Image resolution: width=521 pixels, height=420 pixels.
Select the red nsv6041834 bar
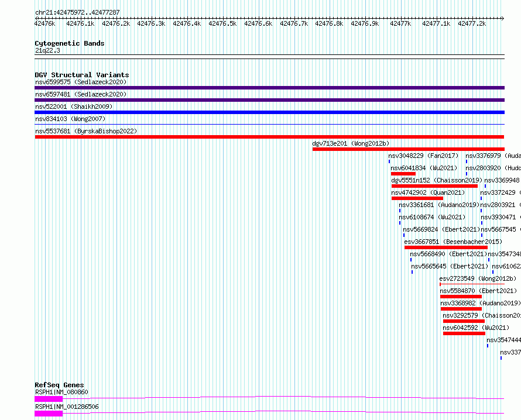[403, 174]
